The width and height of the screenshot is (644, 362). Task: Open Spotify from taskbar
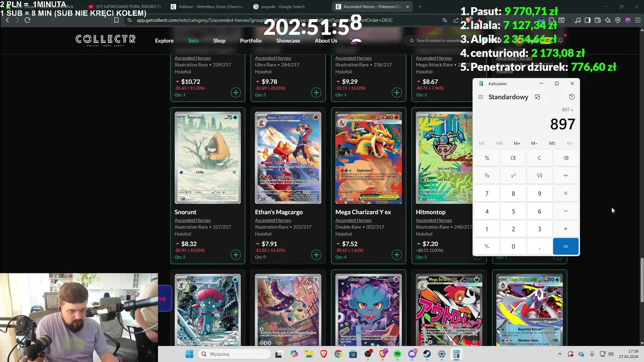[x=397, y=354]
